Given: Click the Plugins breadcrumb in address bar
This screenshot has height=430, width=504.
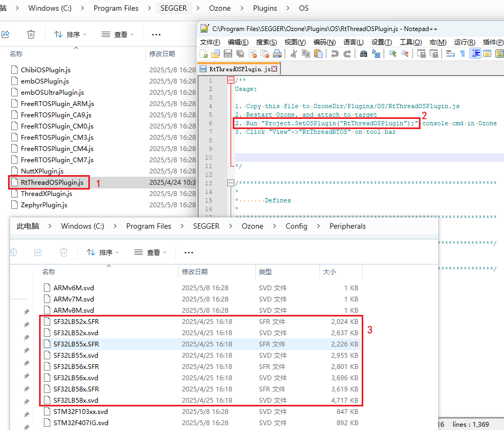Looking at the screenshot, I should pos(265,8).
